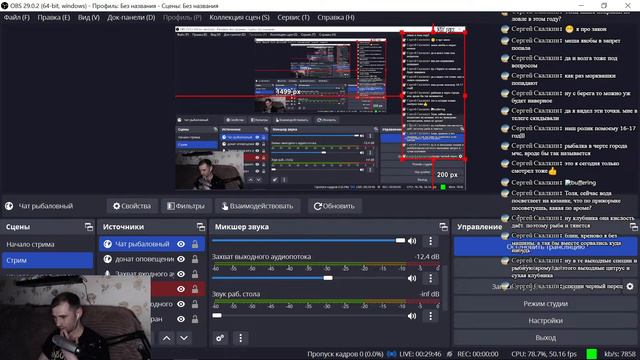
Task: Open the topmost mixer track's three-dot menu
Action: 430,241
